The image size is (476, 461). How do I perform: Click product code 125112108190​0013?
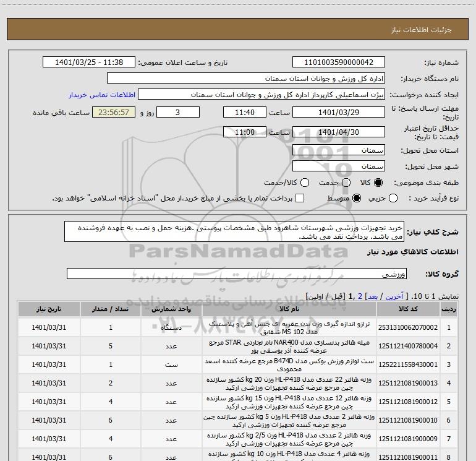point(408,383)
